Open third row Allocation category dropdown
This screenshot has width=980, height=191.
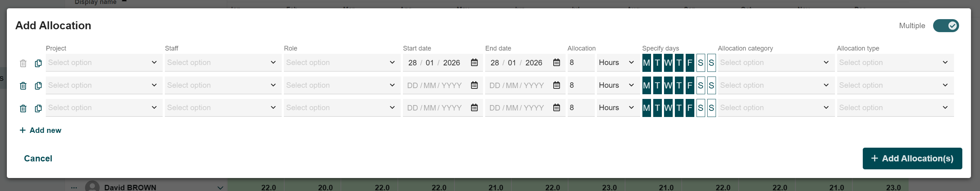(x=776, y=108)
